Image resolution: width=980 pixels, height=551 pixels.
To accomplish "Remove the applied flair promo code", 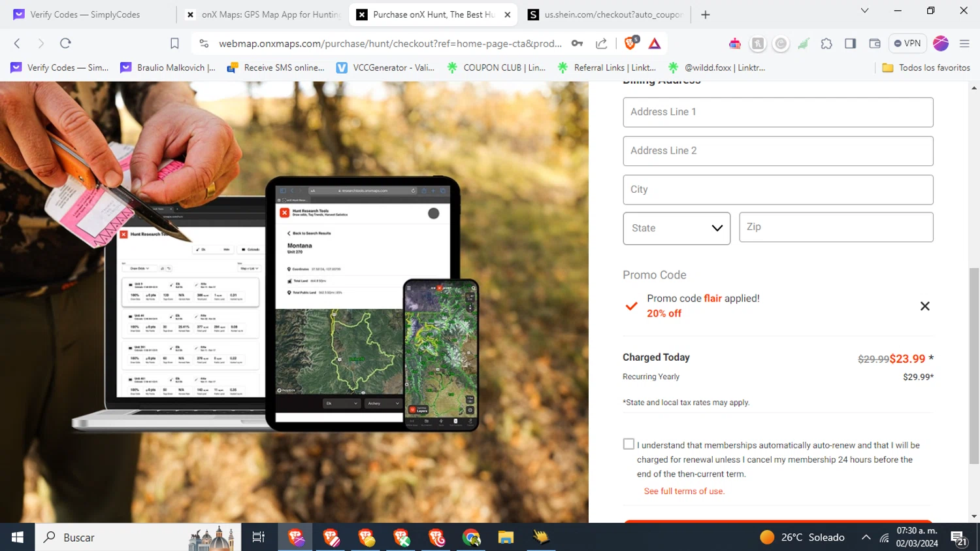I will [x=924, y=306].
